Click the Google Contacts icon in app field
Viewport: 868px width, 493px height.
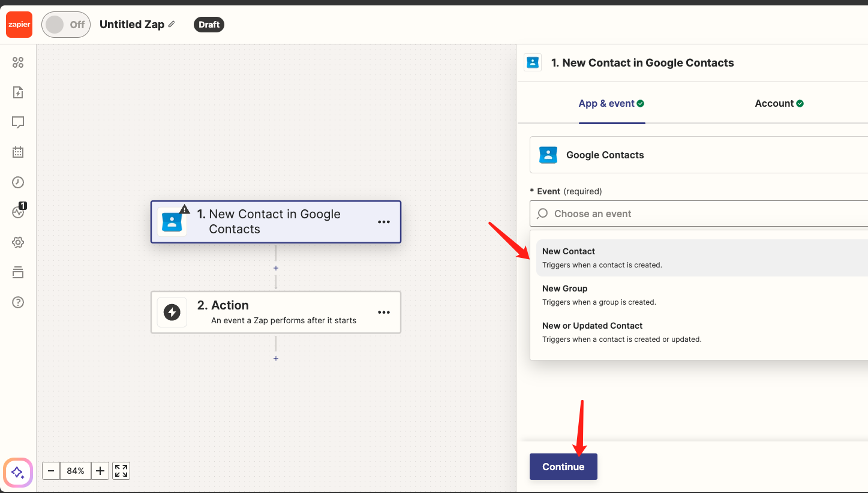(548, 155)
